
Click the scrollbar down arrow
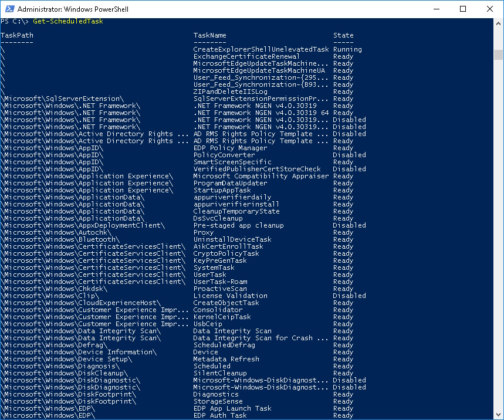point(498,415)
